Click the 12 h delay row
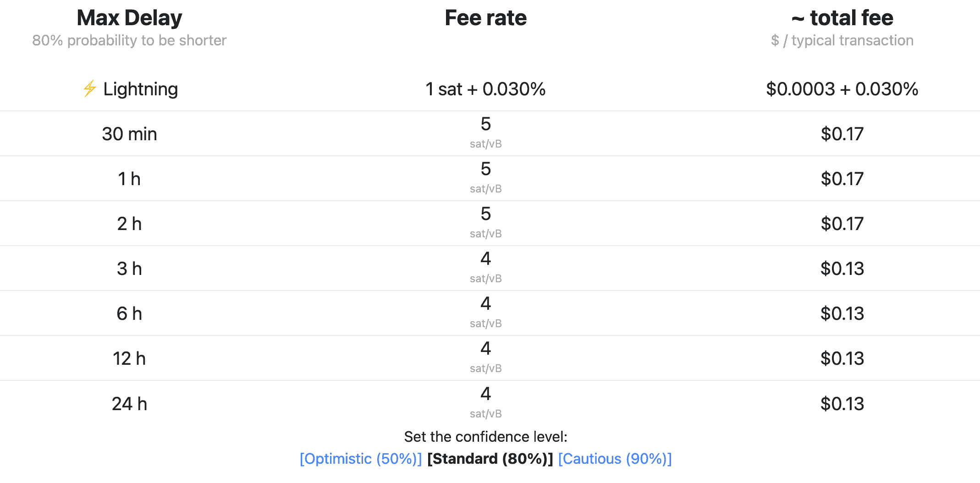The height and width of the screenshot is (483, 980). tap(129, 358)
